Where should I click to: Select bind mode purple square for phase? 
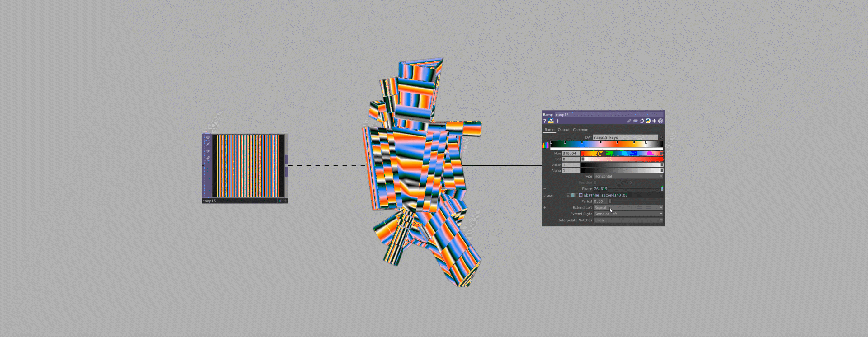580,195
